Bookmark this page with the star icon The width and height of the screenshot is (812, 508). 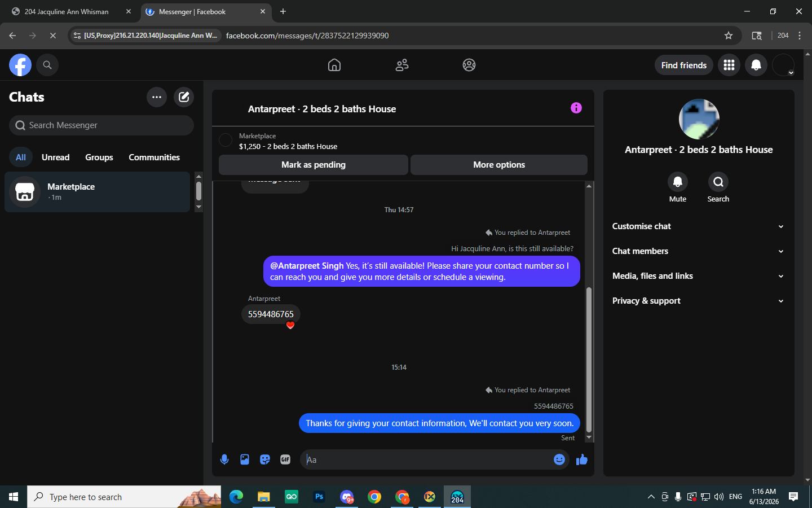pyautogui.click(x=729, y=36)
